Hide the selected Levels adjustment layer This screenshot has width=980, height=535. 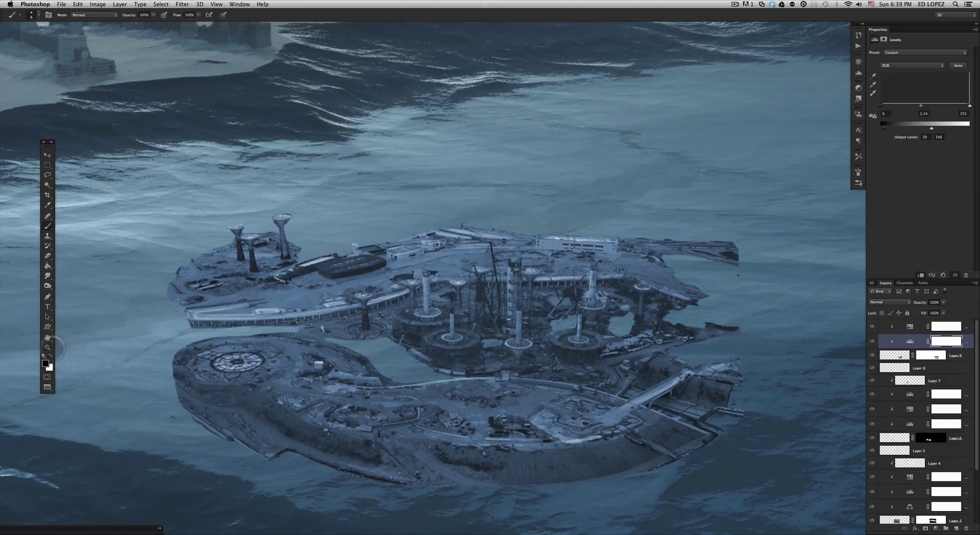[x=872, y=341]
